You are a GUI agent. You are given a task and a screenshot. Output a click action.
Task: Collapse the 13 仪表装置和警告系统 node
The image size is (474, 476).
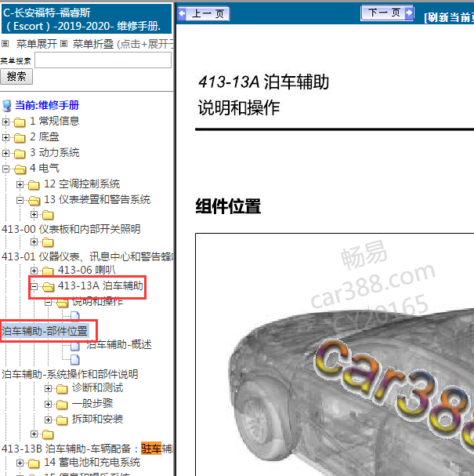click(x=20, y=200)
